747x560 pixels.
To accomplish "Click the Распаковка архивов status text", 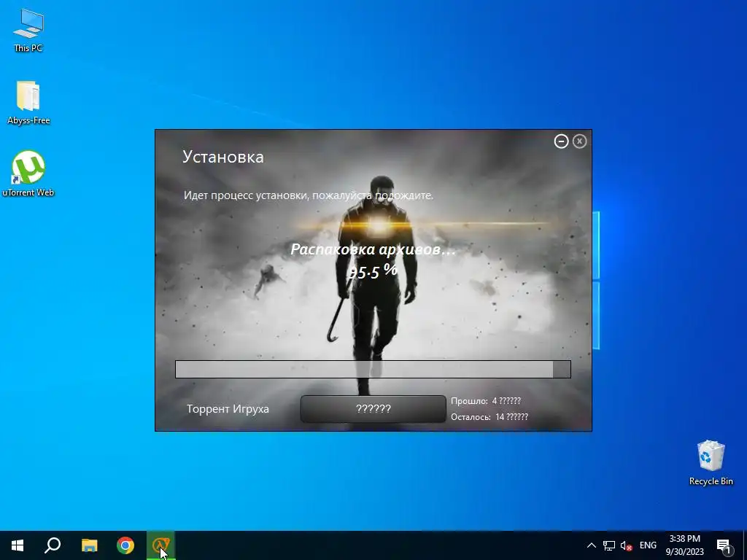I will click(373, 249).
